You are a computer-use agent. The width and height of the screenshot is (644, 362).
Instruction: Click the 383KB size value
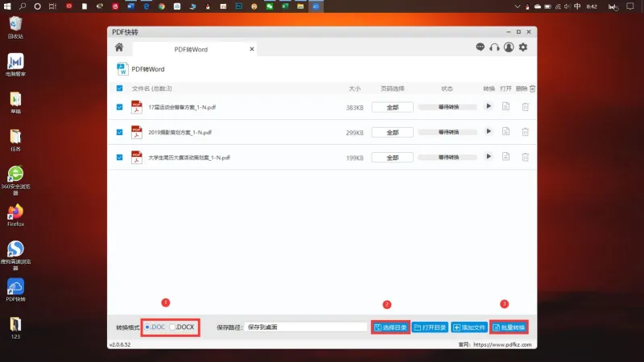coord(354,108)
